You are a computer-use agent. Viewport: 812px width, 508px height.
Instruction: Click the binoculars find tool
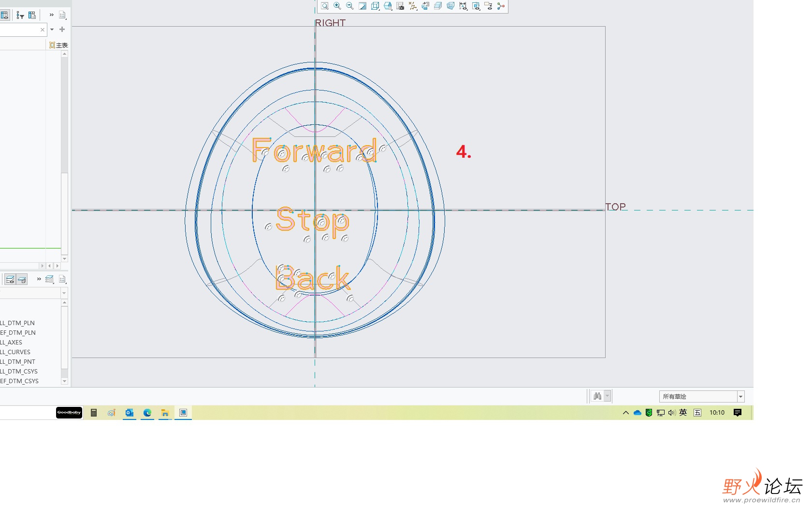coord(597,396)
